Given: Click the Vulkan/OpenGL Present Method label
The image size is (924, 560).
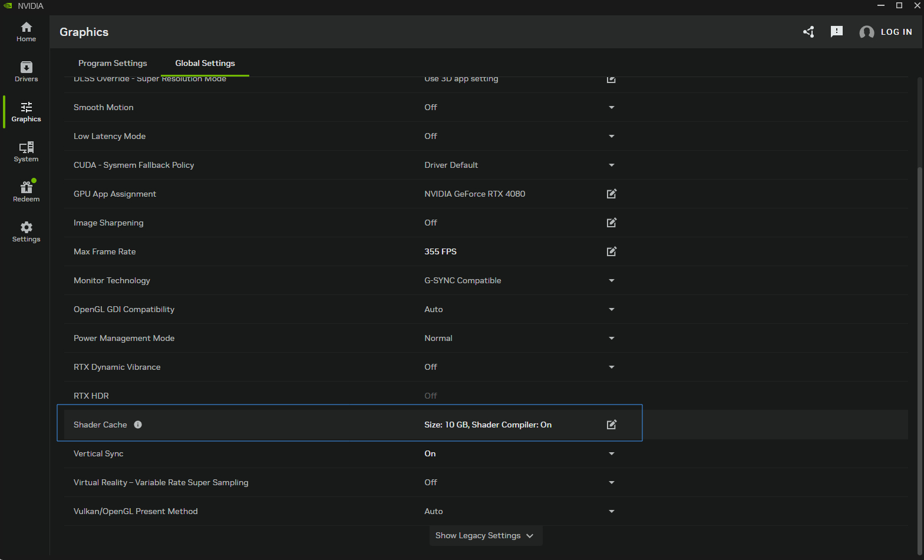Looking at the screenshot, I should click(x=136, y=511).
